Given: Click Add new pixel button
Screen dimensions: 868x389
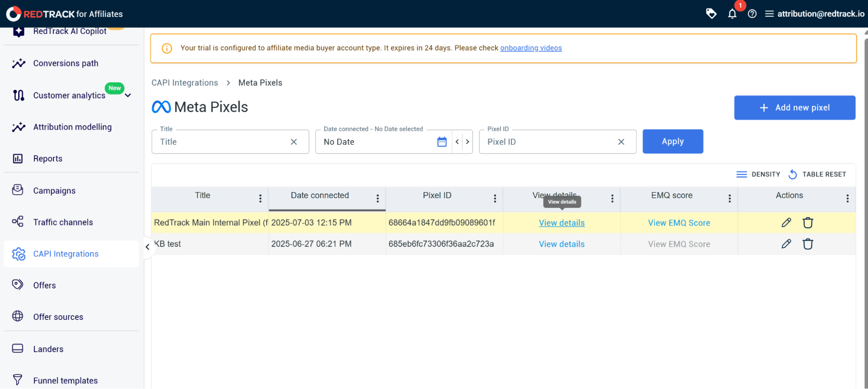Looking at the screenshot, I should coord(795,108).
